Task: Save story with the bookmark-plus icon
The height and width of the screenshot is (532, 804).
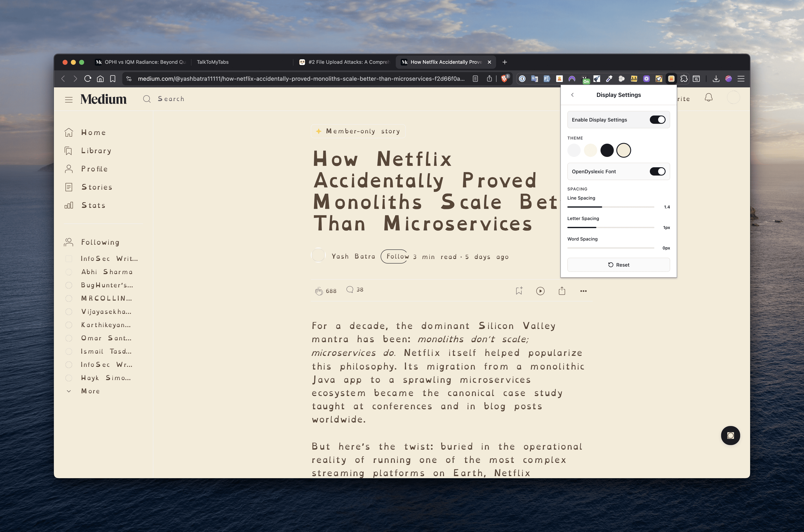Action: [x=519, y=291]
